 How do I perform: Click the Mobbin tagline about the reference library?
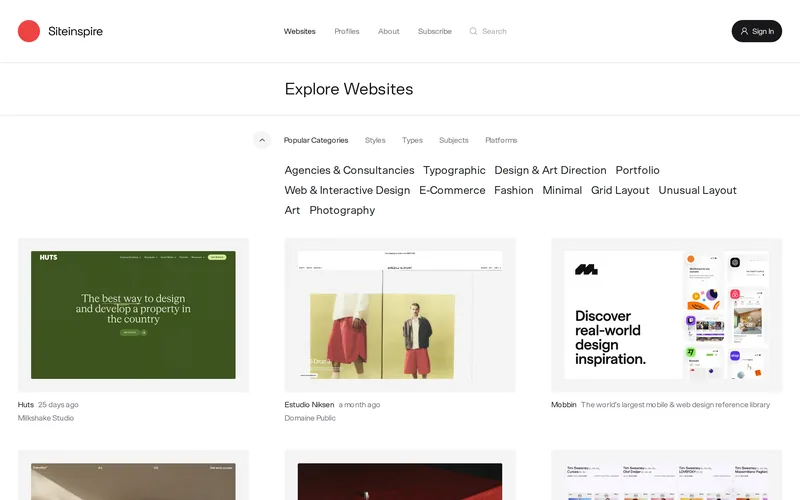(676, 405)
